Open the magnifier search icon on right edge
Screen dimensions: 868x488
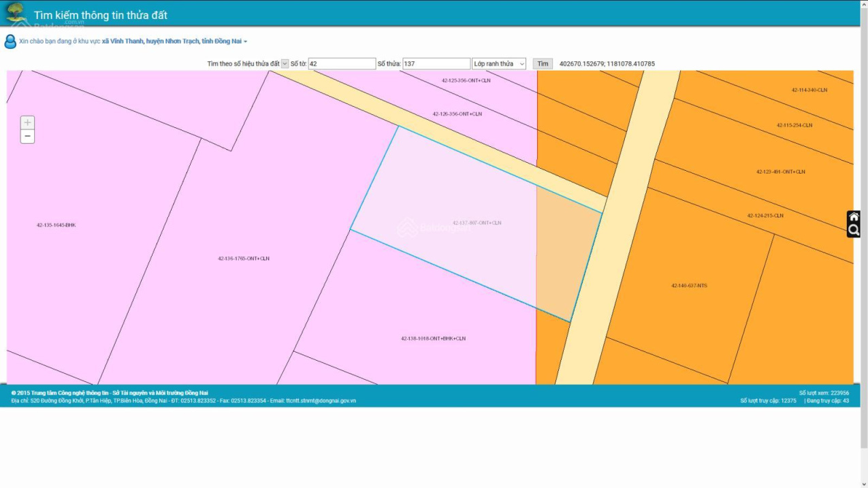pyautogui.click(x=854, y=231)
